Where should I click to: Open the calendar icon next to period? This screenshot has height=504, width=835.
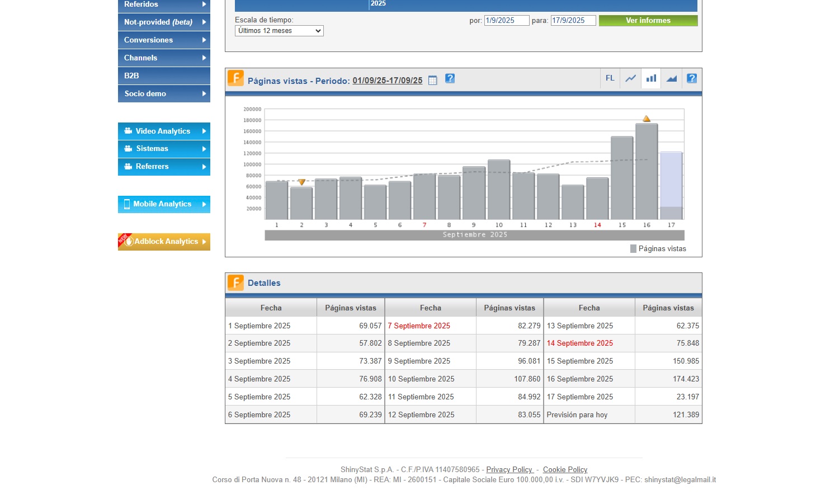[x=432, y=81]
